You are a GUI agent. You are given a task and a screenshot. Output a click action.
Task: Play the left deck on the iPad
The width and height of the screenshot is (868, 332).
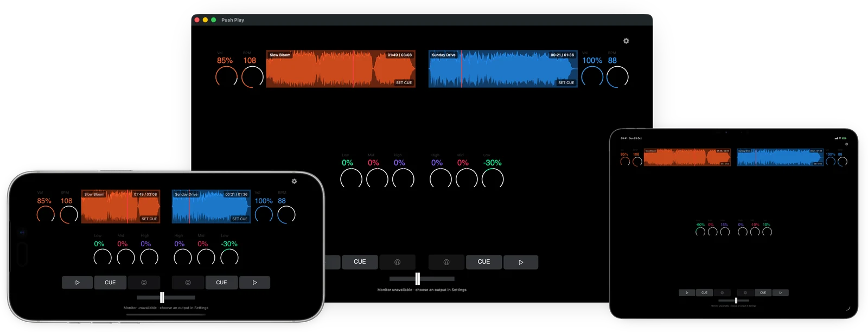687,292
